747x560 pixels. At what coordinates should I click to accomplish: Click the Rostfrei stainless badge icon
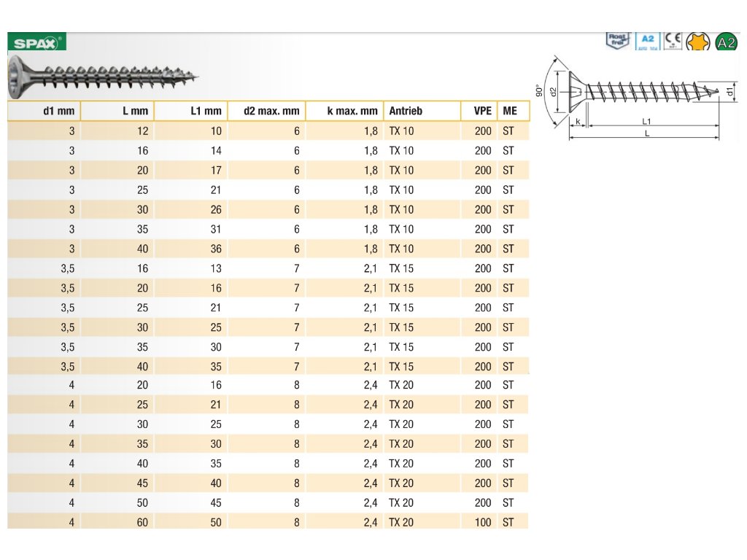pyautogui.click(x=618, y=40)
